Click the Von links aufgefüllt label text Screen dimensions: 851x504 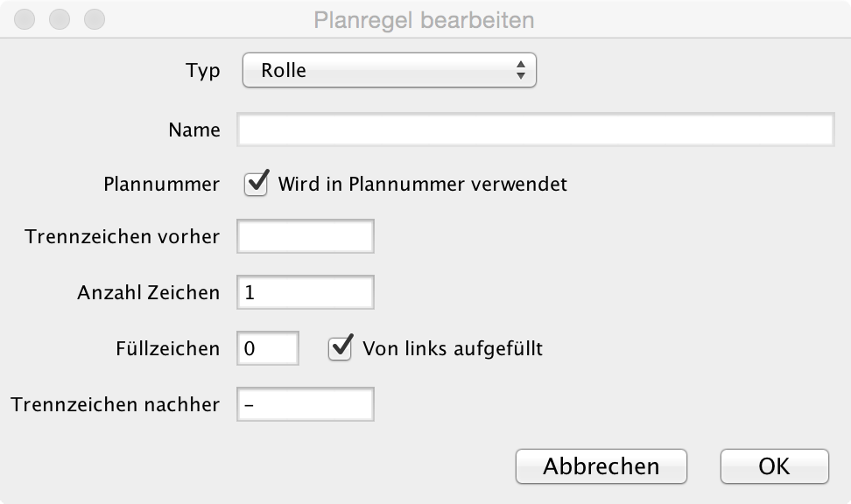[453, 348]
